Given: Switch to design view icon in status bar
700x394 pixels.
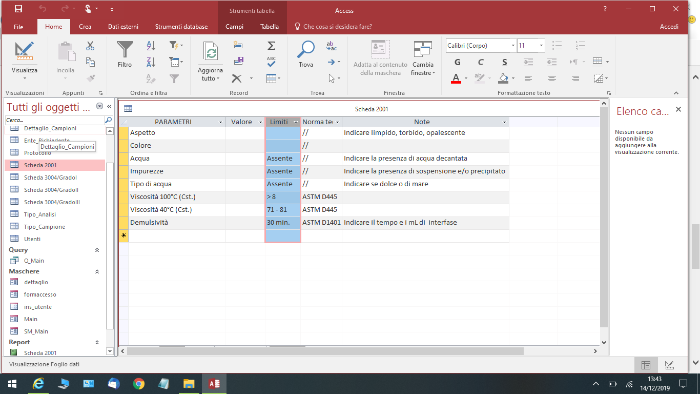Looking at the screenshot, I should tap(669, 365).
